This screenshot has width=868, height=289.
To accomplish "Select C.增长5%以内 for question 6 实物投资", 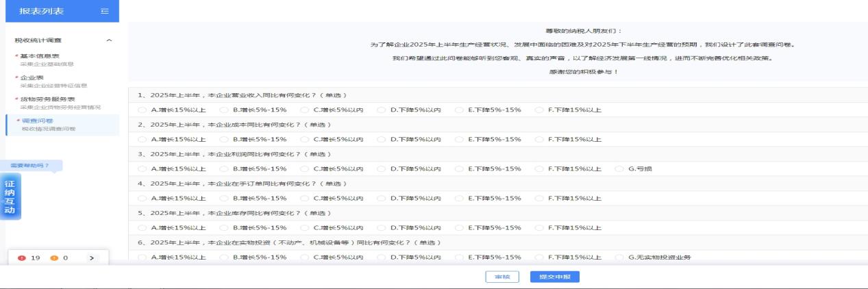I will 303,257.
